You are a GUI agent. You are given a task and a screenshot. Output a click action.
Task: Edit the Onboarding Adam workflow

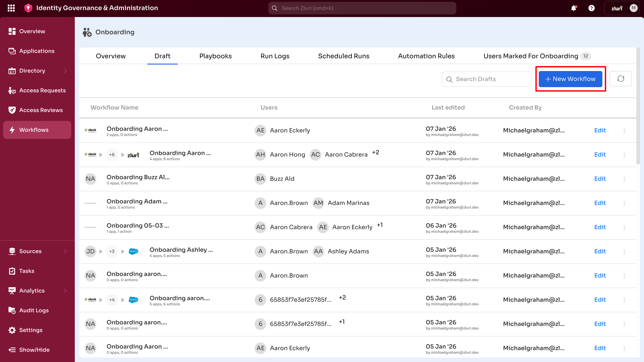(x=600, y=203)
